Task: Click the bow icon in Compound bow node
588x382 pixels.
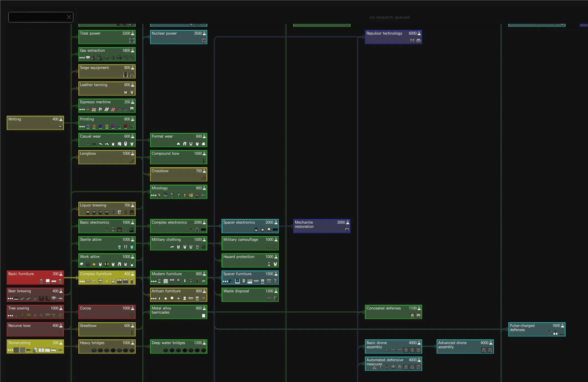Action: coord(203,161)
